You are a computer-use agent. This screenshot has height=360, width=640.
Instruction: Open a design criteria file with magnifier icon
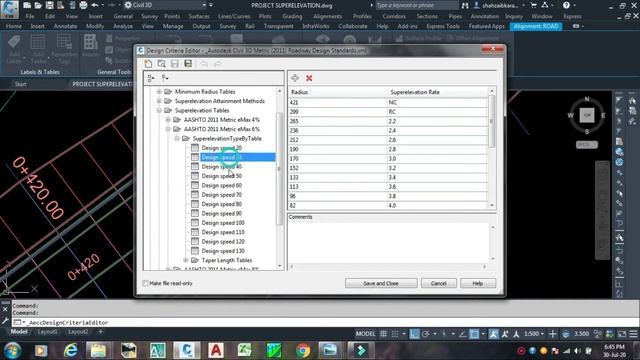pyautogui.click(x=161, y=64)
